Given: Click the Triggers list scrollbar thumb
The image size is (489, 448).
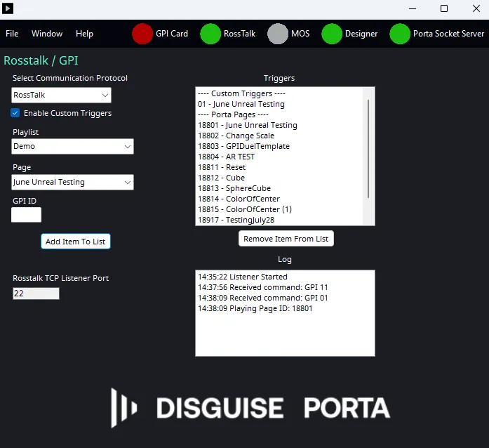Looking at the screenshot, I should point(368,149).
